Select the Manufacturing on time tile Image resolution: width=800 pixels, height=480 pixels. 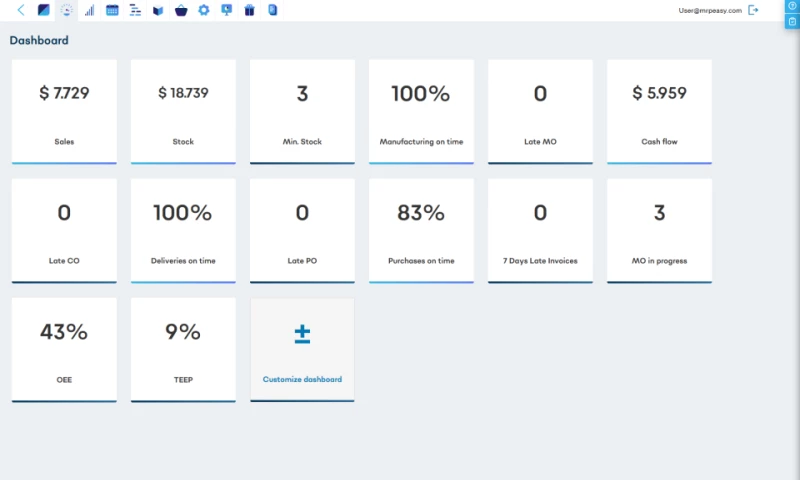[x=421, y=111]
